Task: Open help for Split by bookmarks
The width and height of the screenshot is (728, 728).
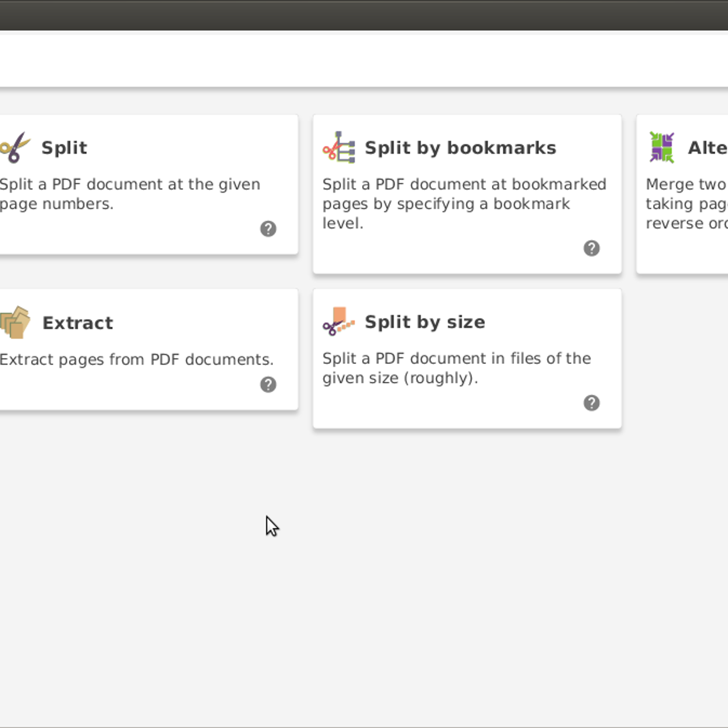Action: pos(591,248)
